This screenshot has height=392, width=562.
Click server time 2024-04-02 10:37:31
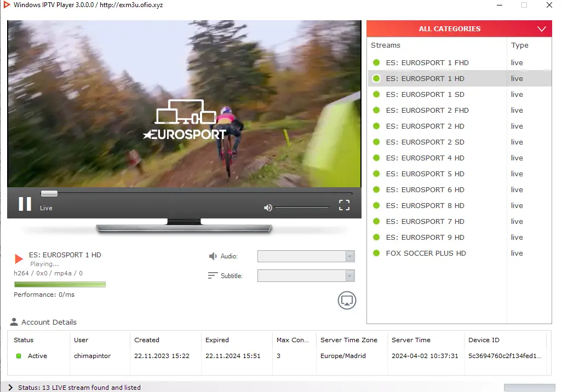[425, 356]
